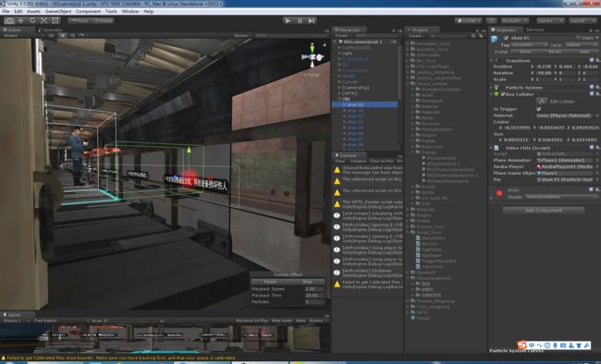This screenshot has width=601, height=364.
Task: Click the Sogou input method S icon
Action: pyautogui.click(x=521, y=345)
